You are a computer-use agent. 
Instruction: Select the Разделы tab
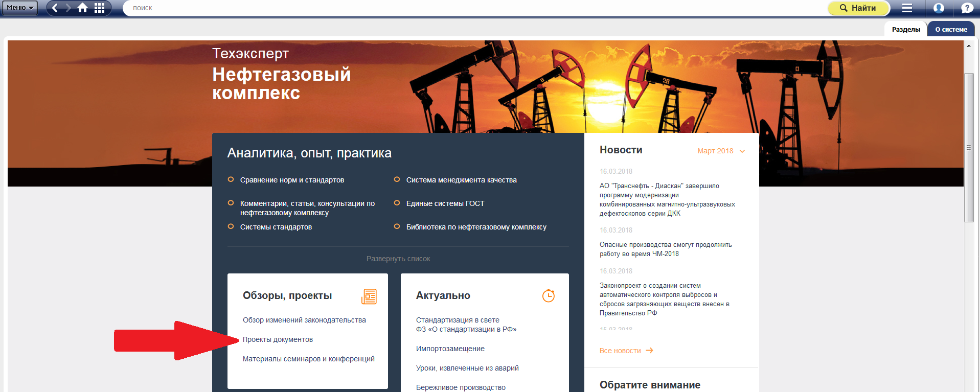pyautogui.click(x=905, y=29)
